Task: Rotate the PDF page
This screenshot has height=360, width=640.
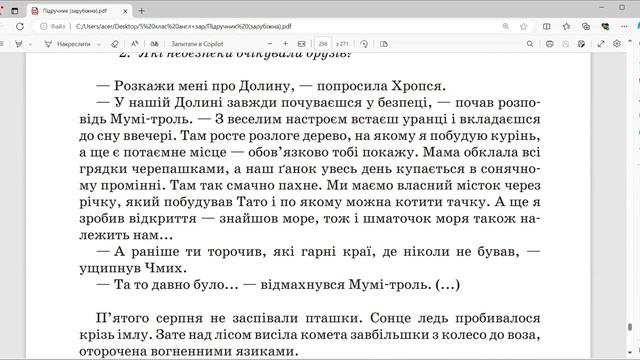Action: 364,44
